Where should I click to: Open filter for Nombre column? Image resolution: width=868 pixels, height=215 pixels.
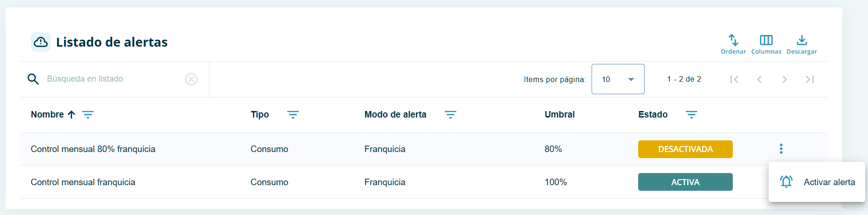click(x=88, y=115)
